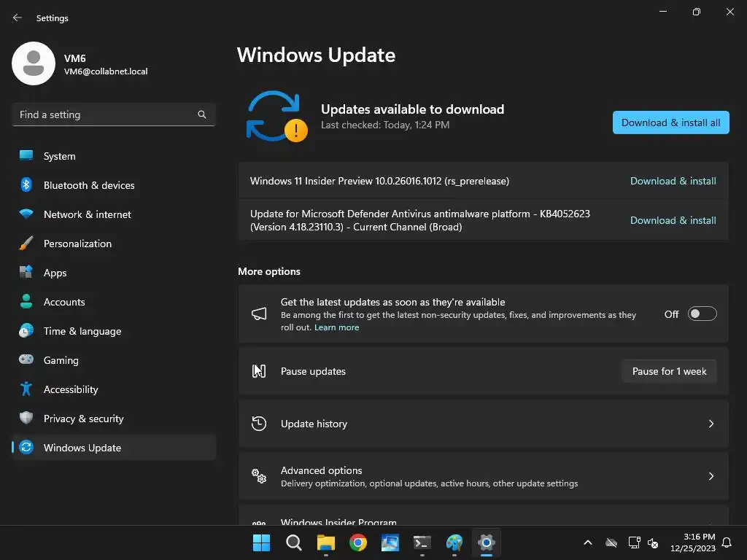Click the Last checked: Today, 1:24 PM text
Screen dimensions: 747x560
click(385, 125)
